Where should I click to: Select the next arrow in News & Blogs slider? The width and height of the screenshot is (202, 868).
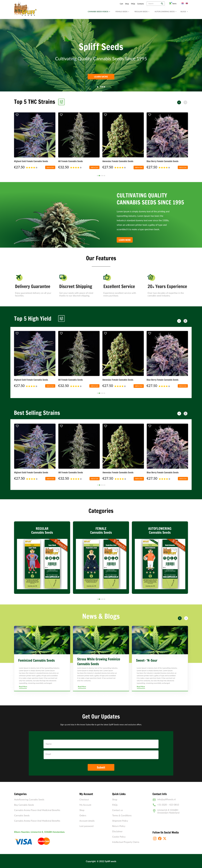click(186, 618)
